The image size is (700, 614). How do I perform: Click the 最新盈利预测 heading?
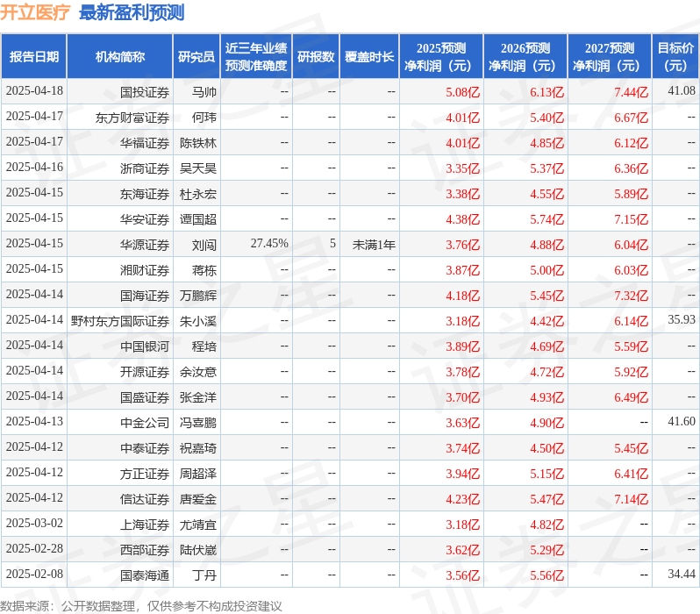(132, 12)
